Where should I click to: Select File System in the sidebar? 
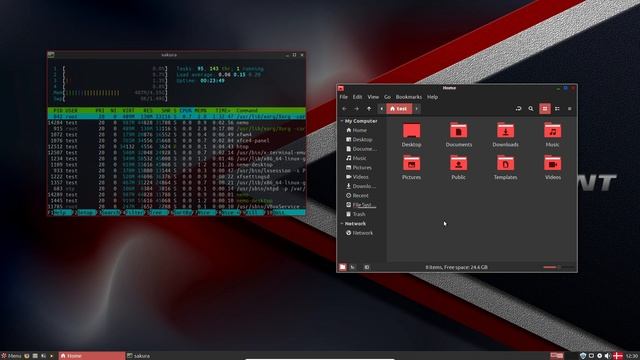[x=361, y=205]
